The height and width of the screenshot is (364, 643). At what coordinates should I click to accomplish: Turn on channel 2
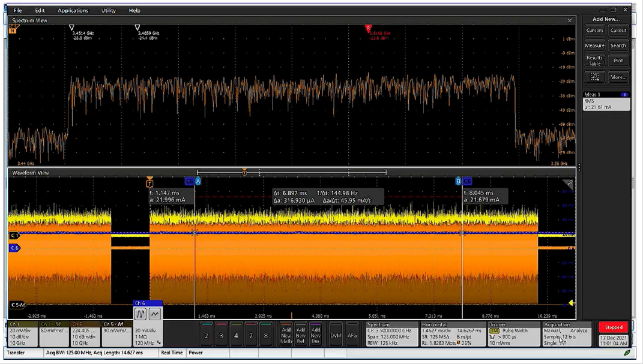tap(207, 335)
